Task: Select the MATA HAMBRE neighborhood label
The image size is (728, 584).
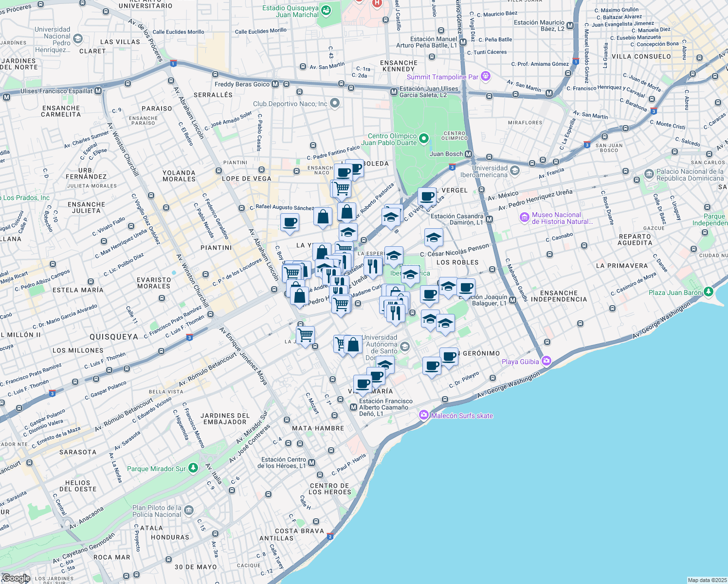Action: pyautogui.click(x=318, y=428)
